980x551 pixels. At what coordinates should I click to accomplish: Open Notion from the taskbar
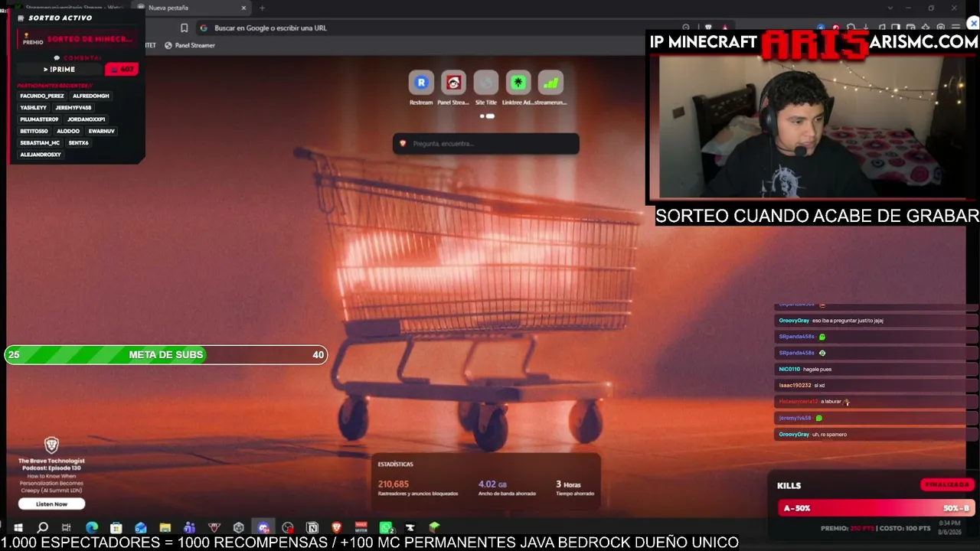(312, 527)
